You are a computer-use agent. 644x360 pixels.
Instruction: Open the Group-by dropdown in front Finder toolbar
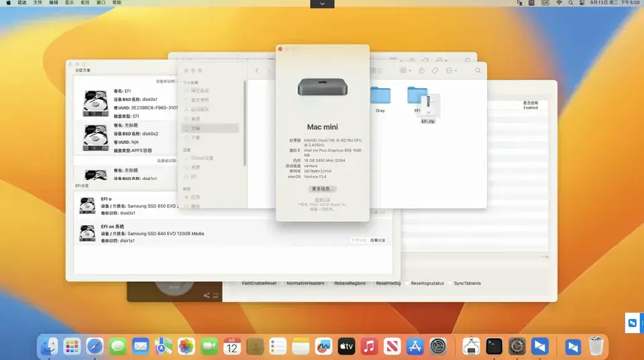405,71
